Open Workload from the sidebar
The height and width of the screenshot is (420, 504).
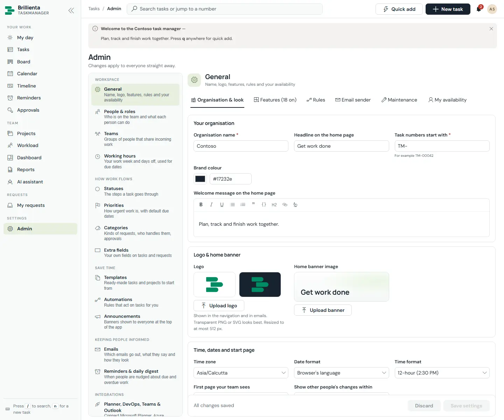click(40, 145)
